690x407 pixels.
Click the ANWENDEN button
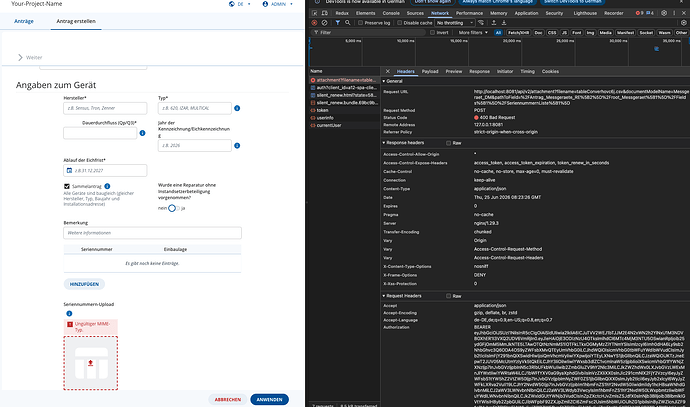point(269,400)
